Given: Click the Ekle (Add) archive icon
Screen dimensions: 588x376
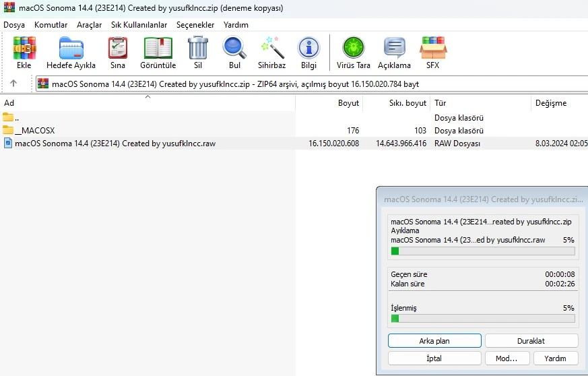Looking at the screenshot, I should 24,48.
